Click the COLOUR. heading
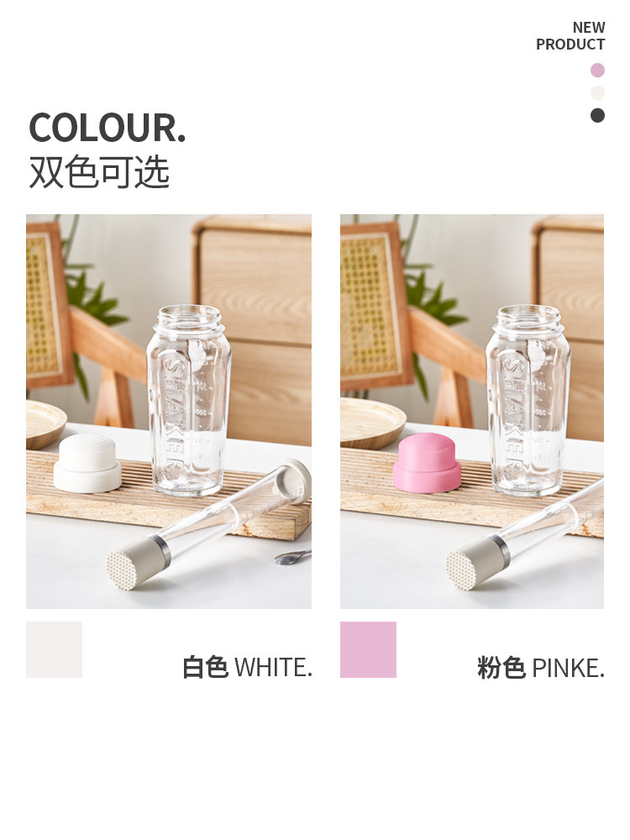The image size is (630, 840). pyautogui.click(x=108, y=128)
